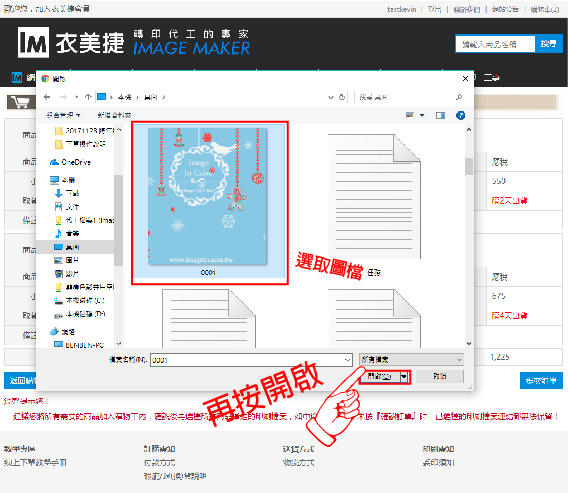Click shopping cart icon on the webpage
The width and height of the screenshot is (568, 493).
pos(21,102)
